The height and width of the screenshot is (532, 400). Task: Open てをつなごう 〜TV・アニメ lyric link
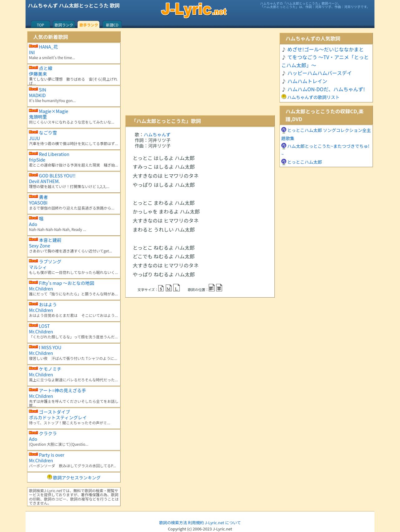pyautogui.click(x=325, y=61)
